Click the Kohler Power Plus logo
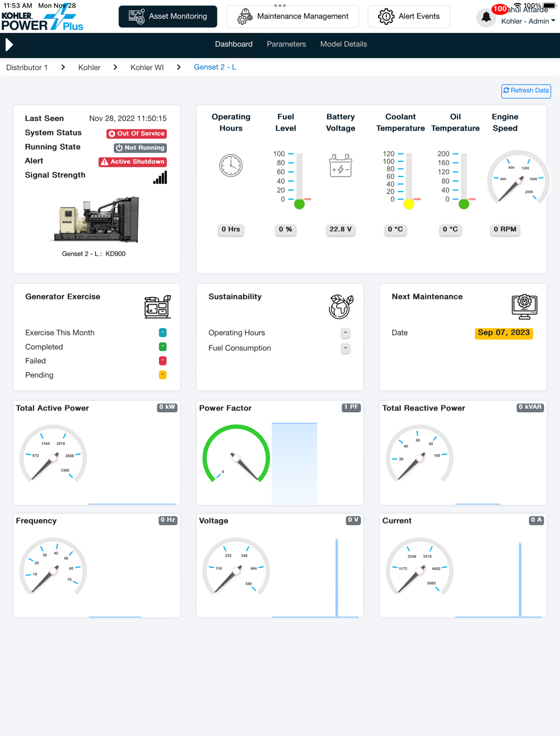The image size is (560, 747). pos(43,18)
